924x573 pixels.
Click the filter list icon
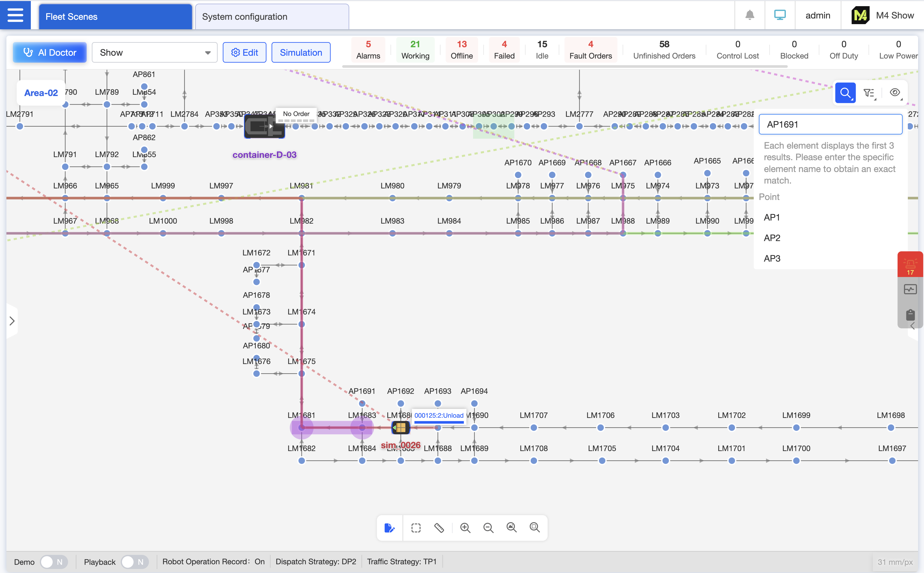[869, 93]
